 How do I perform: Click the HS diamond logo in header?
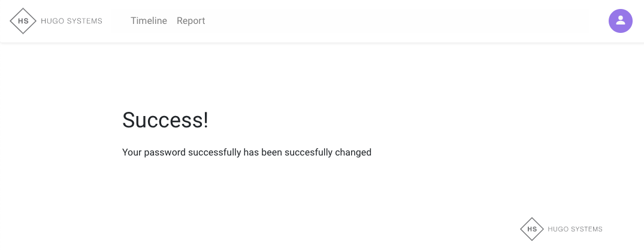23,21
